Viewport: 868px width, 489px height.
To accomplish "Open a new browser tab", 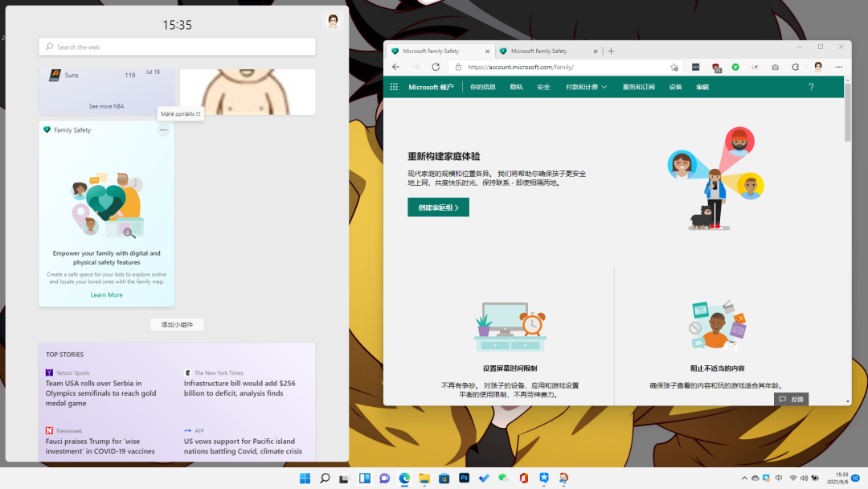I will [x=611, y=51].
